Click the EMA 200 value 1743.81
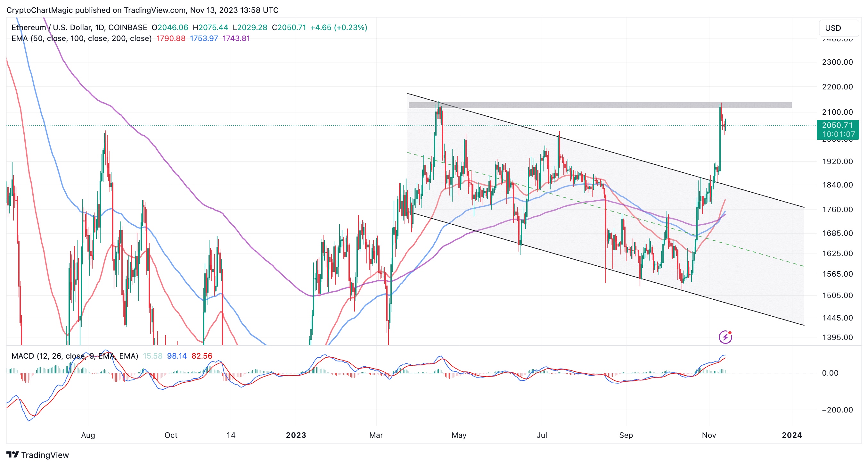This screenshot has height=466, width=868. click(x=236, y=38)
